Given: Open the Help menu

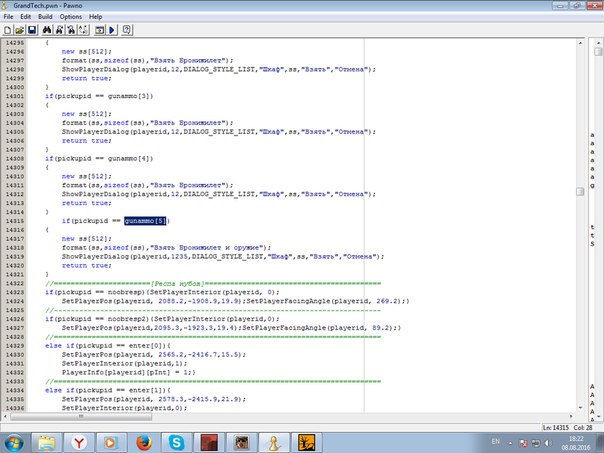Looking at the screenshot, I should [95, 17].
